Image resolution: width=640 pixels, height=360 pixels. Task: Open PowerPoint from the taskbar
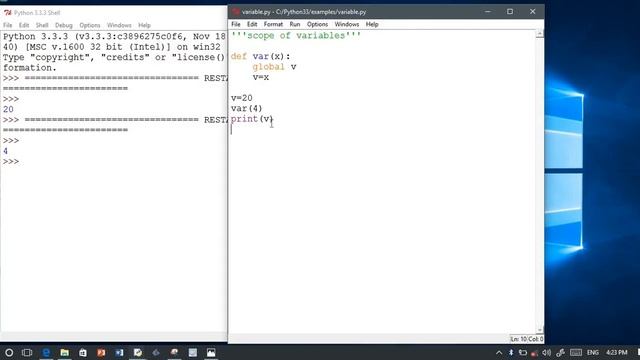click(x=101, y=353)
